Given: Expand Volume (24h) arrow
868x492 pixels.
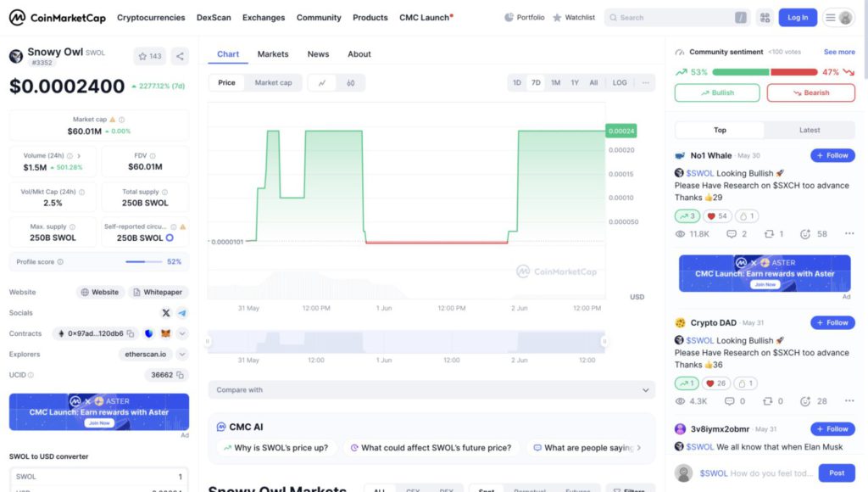Looking at the screenshot, I should click(x=79, y=156).
